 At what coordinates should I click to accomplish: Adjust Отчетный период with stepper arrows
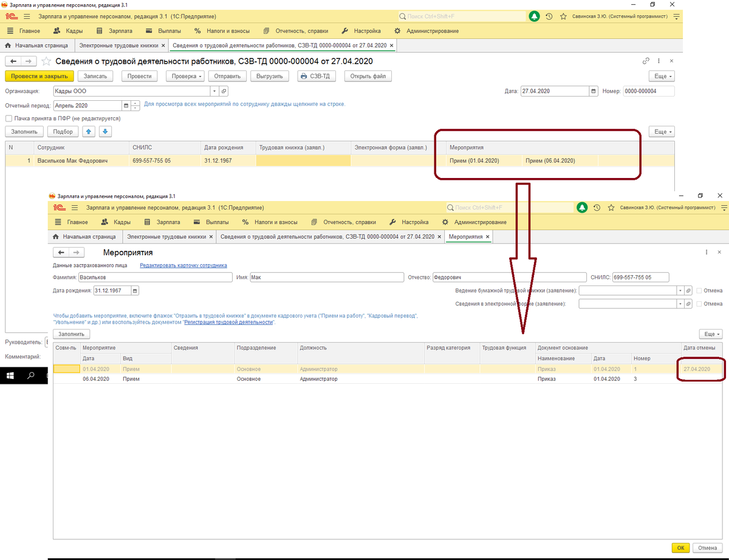135,106
